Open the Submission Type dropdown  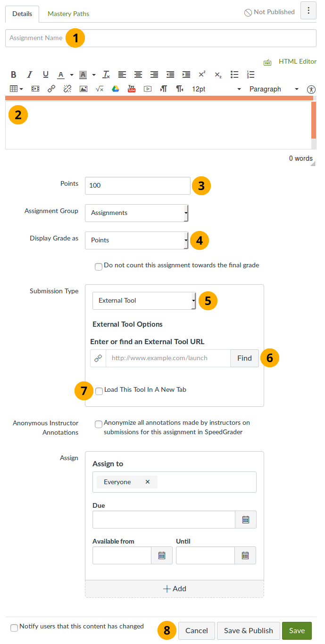point(144,301)
